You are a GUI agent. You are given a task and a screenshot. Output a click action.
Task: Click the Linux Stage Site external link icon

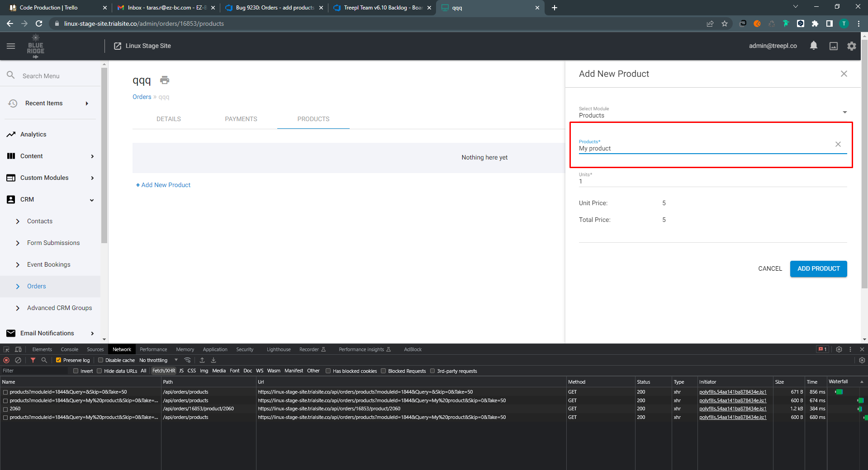point(118,46)
